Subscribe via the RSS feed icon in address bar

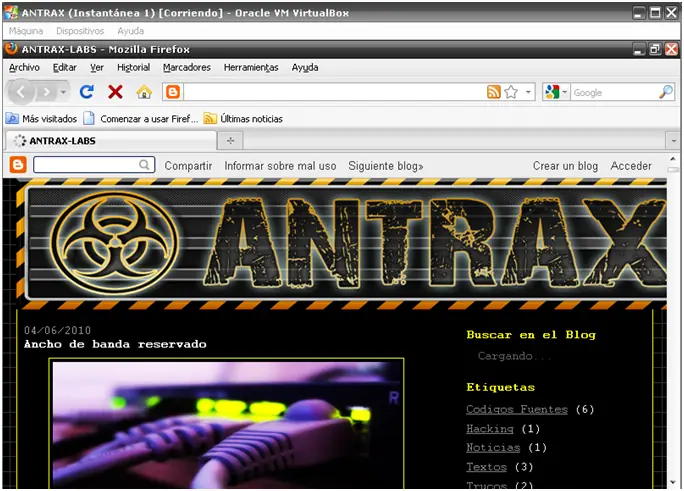tap(493, 92)
